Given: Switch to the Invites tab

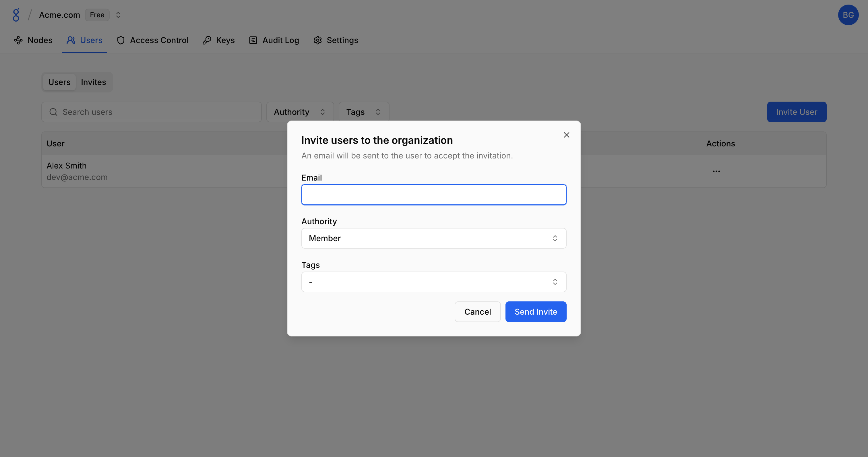Looking at the screenshot, I should pyautogui.click(x=93, y=82).
